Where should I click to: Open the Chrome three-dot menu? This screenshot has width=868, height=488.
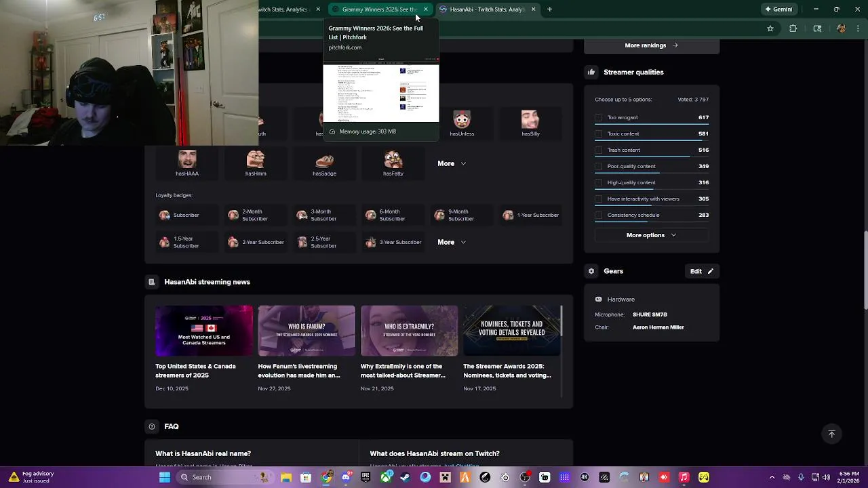[x=858, y=28]
